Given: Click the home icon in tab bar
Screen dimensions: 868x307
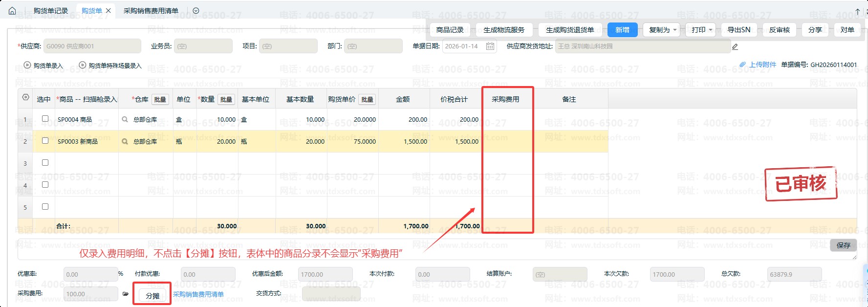Looking at the screenshot, I should 12,11.
